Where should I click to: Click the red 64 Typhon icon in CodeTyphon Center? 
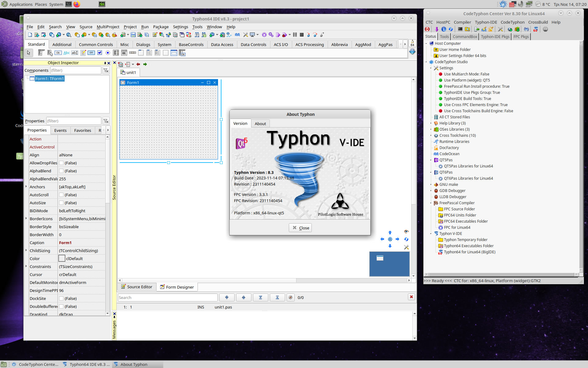click(536, 29)
